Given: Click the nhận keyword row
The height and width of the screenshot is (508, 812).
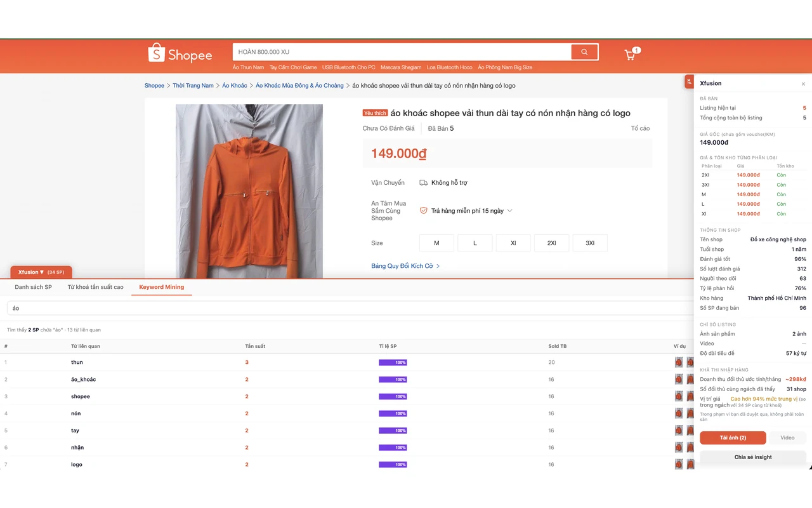Looking at the screenshot, I should click(347, 448).
